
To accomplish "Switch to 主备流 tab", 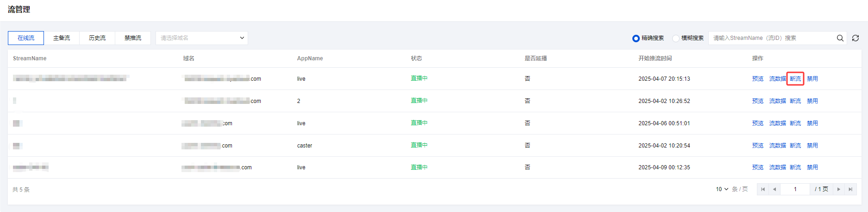I will coord(62,38).
